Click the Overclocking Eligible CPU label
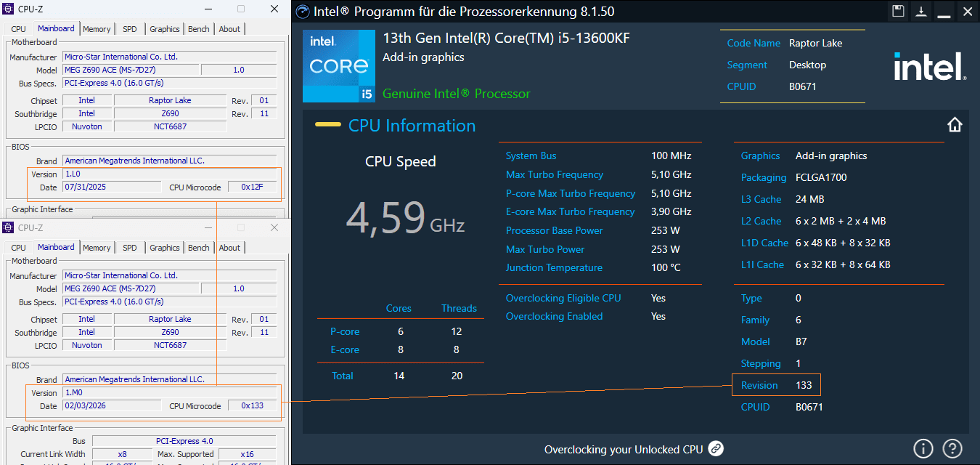Screen dimensions: 980x465 click(563, 298)
